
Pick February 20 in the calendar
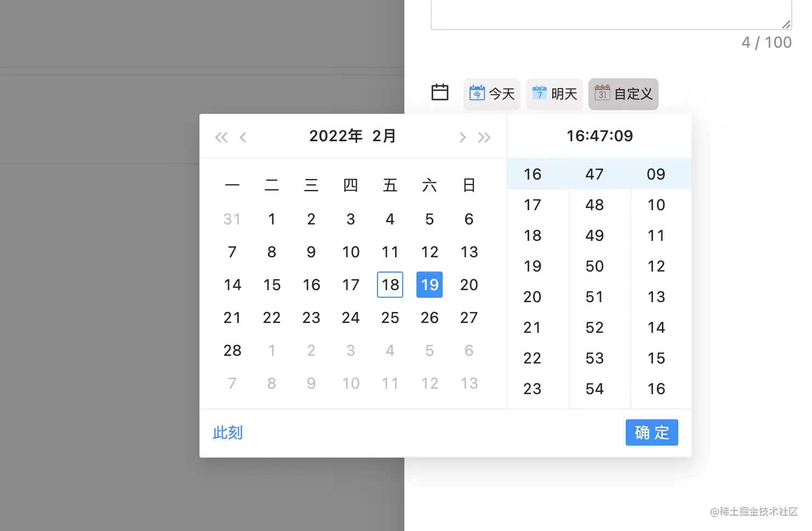coord(469,285)
